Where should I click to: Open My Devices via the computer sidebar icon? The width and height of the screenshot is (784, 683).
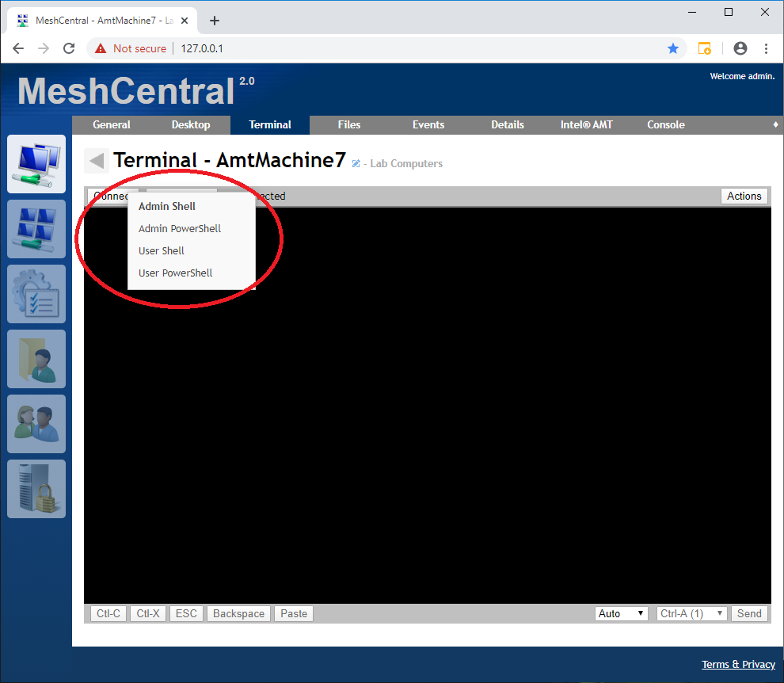coord(36,164)
